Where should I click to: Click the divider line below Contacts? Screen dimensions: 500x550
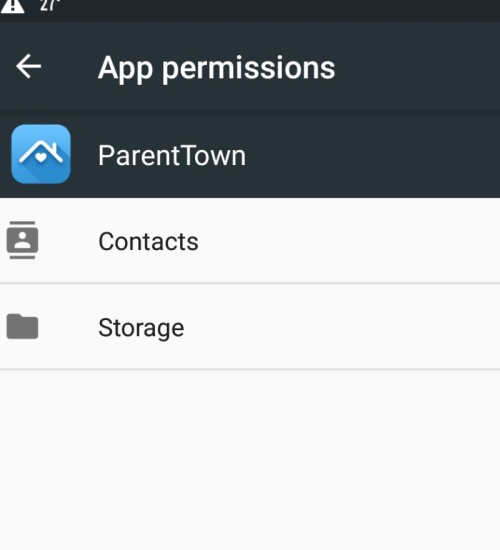click(x=250, y=283)
